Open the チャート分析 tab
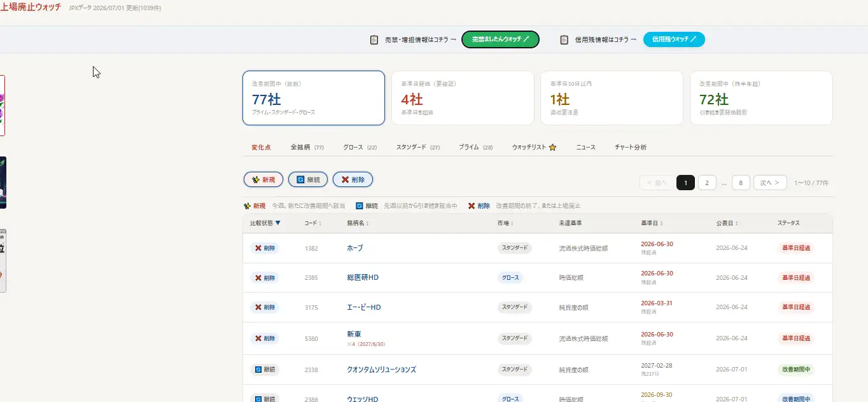Viewport: 868px width, 402px height. 631,148
